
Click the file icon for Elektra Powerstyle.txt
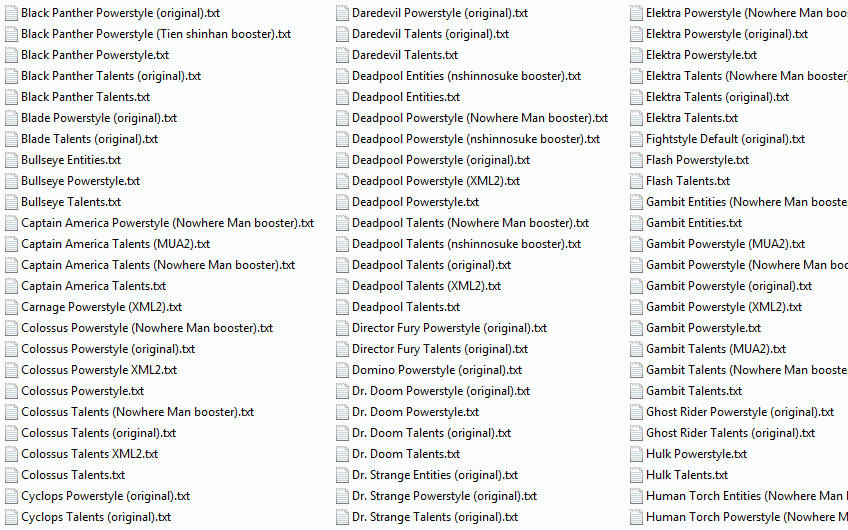[637, 55]
